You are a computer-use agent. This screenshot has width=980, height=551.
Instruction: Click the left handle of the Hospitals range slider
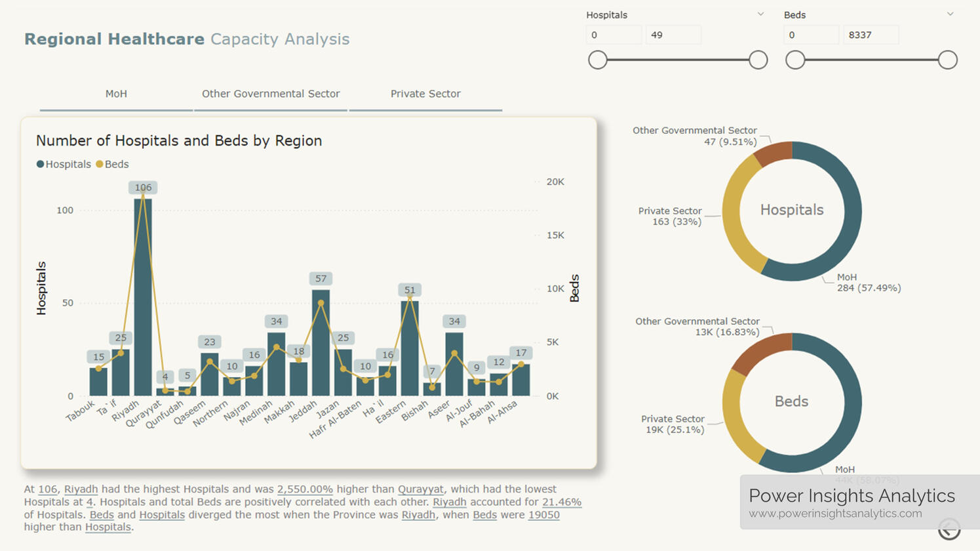[598, 60]
